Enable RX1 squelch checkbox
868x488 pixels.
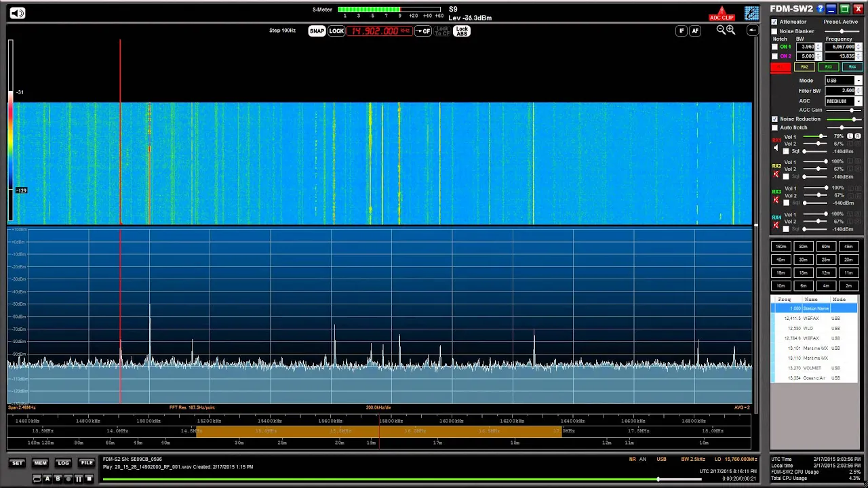786,150
